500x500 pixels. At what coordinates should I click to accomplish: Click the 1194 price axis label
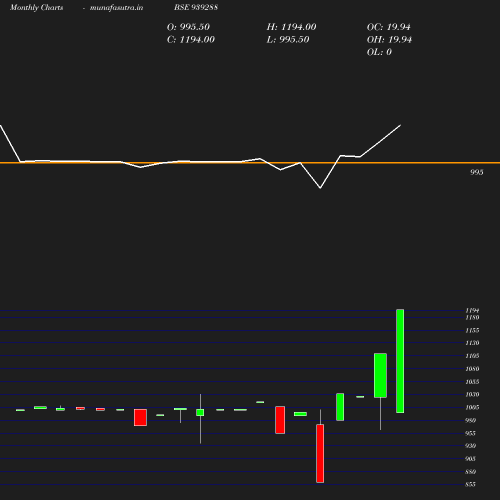[472, 310]
